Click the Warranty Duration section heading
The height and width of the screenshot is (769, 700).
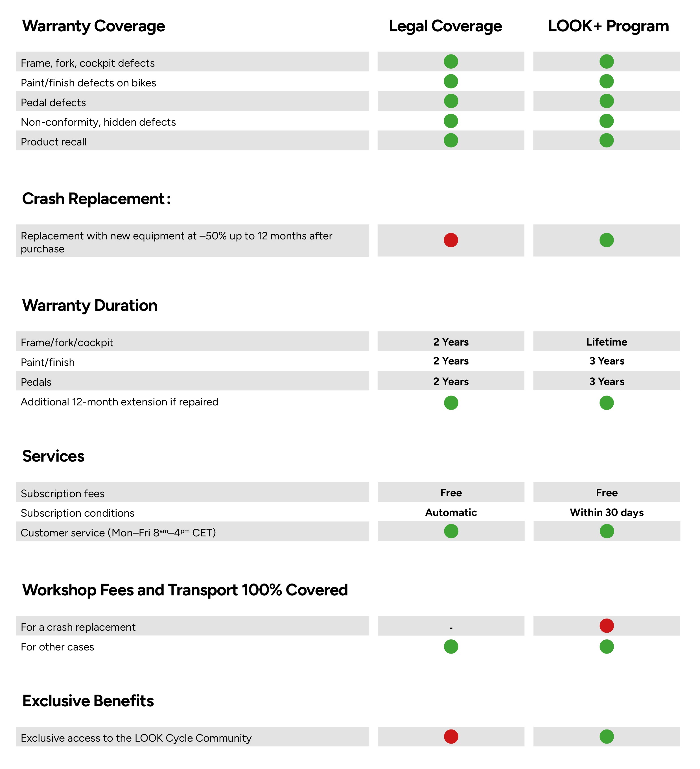pyautogui.click(x=90, y=305)
